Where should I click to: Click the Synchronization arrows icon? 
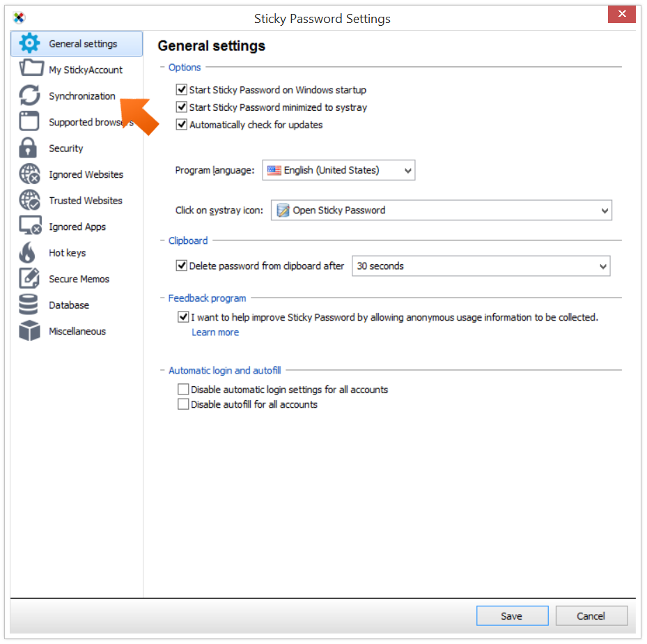[x=30, y=95]
